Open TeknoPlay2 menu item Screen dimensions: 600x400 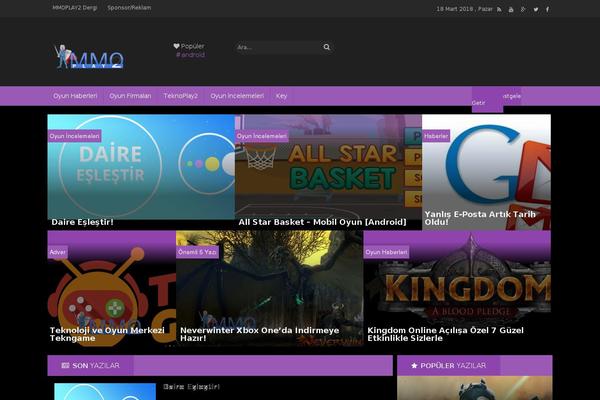pos(181,96)
